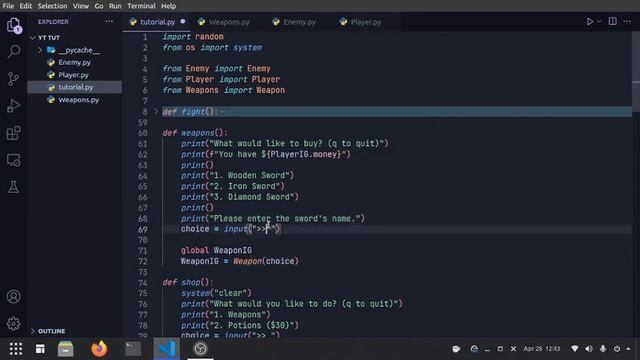The width and height of the screenshot is (640, 360).
Task: Switch to the tutorial.py tab
Action: tap(157, 22)
